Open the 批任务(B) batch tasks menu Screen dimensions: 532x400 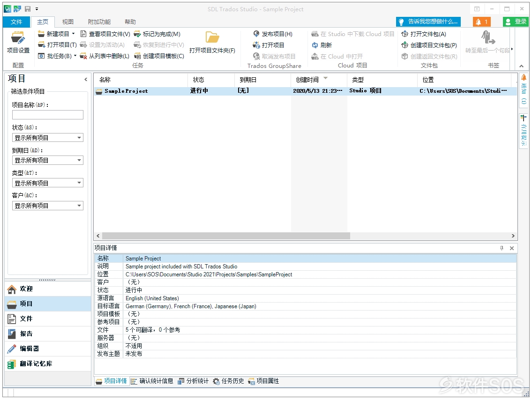[x=57, y=56]
